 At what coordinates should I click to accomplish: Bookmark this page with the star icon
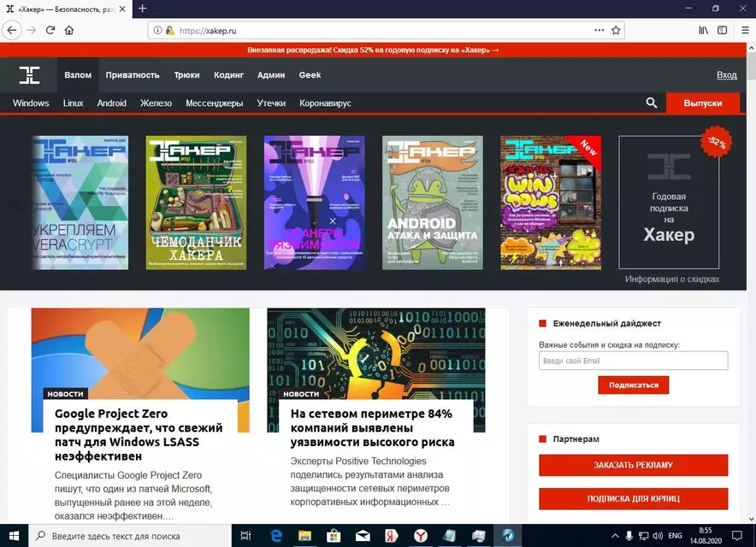click(x=616, y=31)
